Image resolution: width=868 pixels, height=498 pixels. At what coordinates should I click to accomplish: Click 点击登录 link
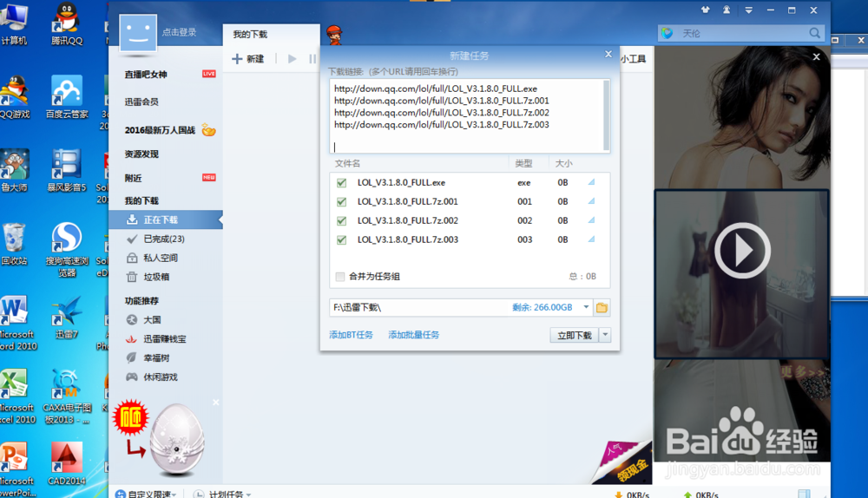pos(179,32)
